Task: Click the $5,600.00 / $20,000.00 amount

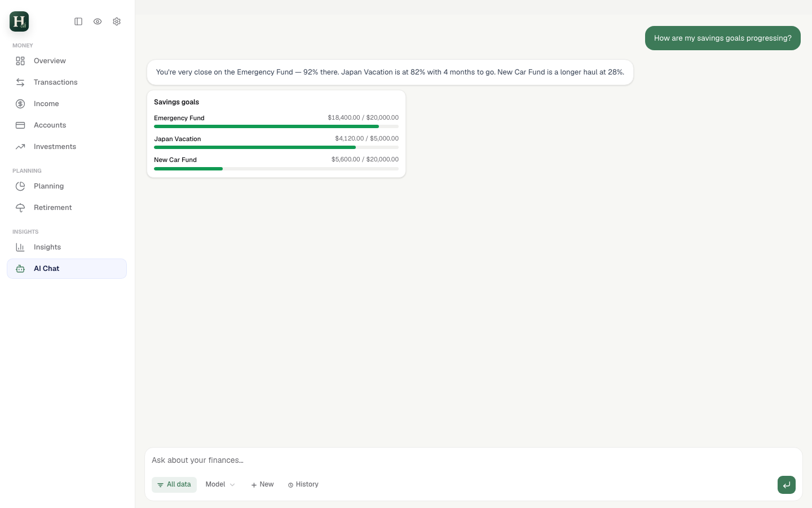Action: (365, 159)
